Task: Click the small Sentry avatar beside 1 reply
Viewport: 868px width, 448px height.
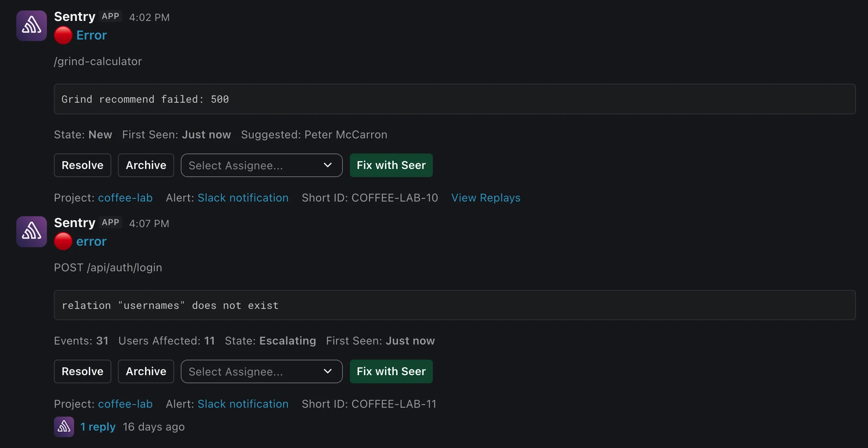Action: coord(64,427)
